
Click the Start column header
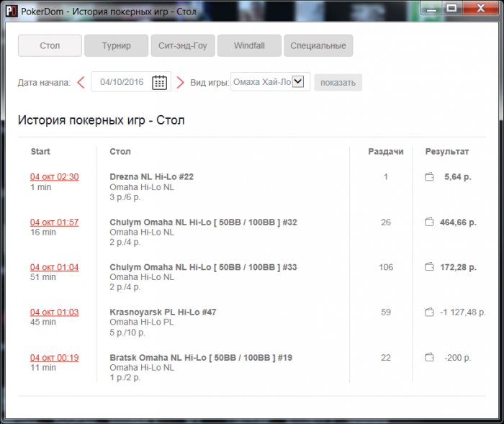click(40, 151)
